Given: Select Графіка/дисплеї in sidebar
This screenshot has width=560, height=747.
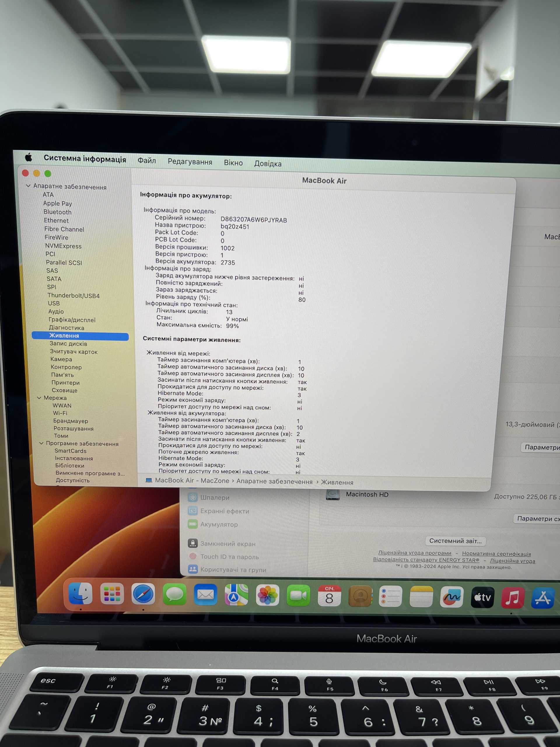Looking at the screenshot, I should point(72,320).
